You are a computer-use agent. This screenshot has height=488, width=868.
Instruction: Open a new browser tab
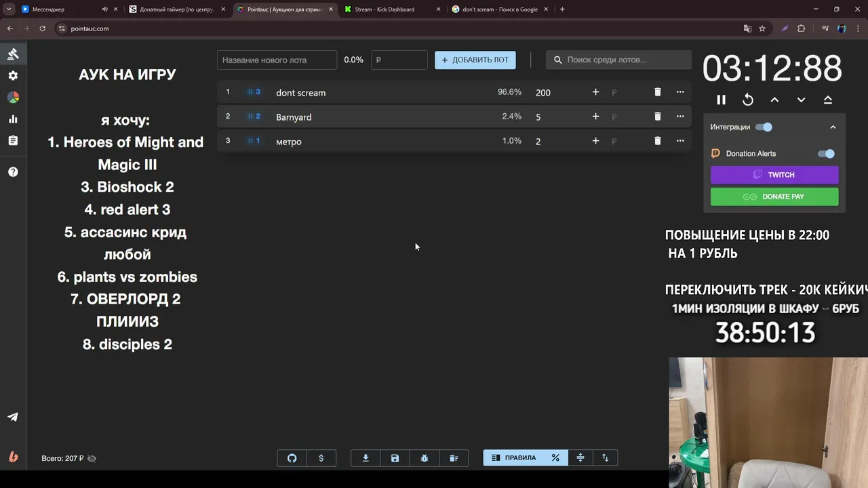click(x=562, y=9)
